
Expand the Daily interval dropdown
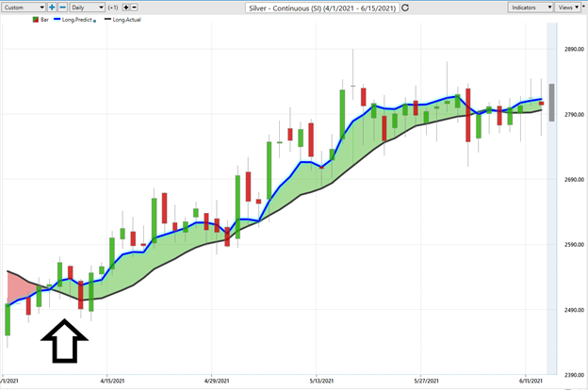pyautogui.click(x=86, y=7)
